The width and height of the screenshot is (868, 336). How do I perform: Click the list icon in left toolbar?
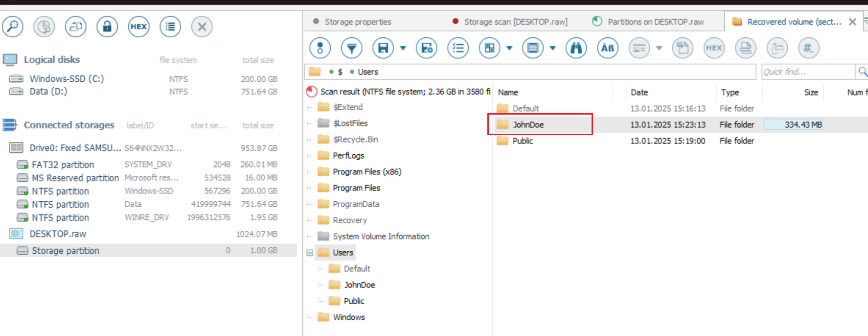click(170, 26)
